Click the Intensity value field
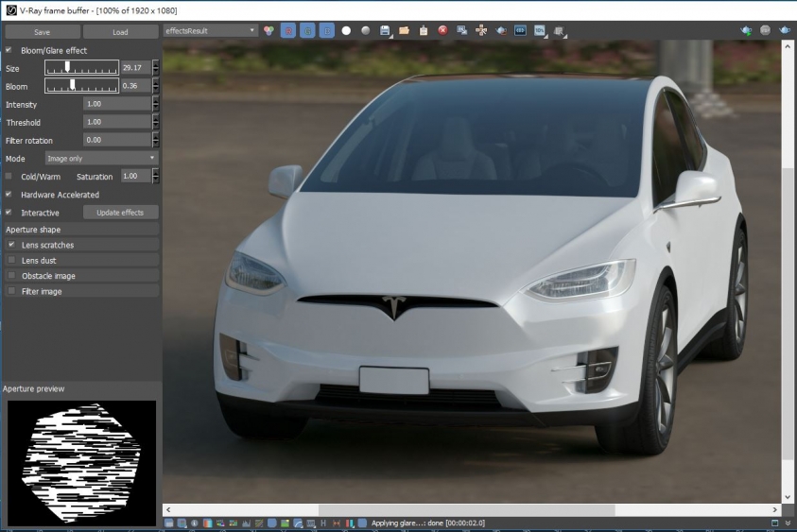Viewport: 797px width, 532px height. 117,104
